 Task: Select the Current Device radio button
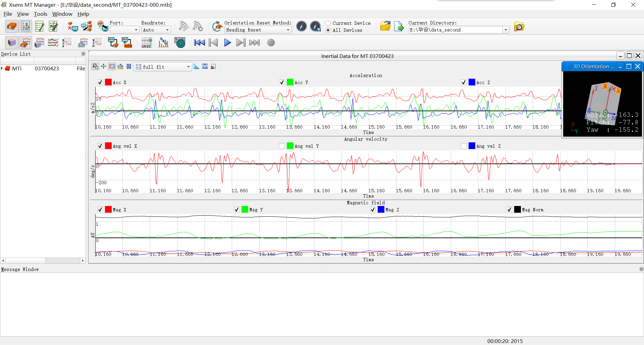pyautogui.click(x=328, y=23)
